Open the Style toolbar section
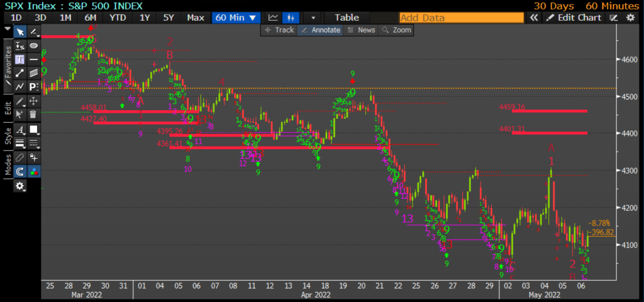 (x=8, y=137)
